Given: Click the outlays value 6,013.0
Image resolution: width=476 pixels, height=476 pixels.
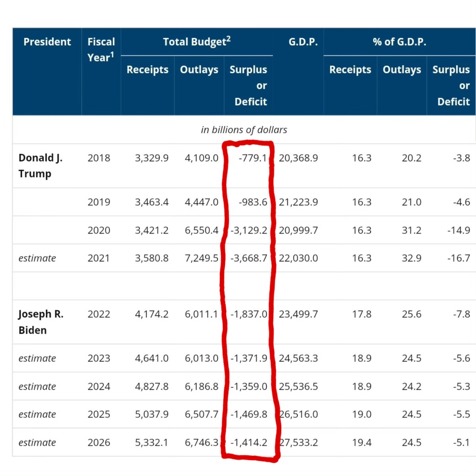Looking at the screenshot, I should (x=202, y=358).
